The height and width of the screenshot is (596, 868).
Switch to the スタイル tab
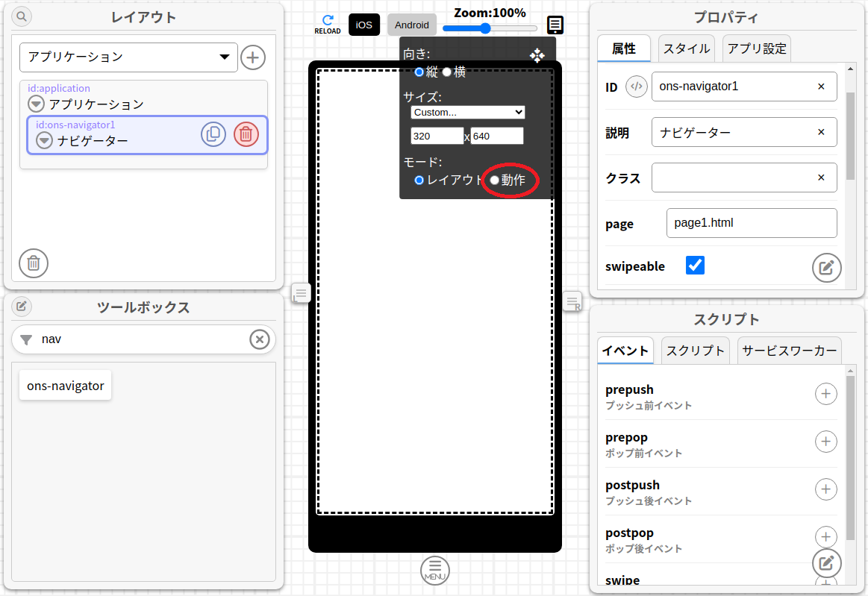tap(686, 49)
